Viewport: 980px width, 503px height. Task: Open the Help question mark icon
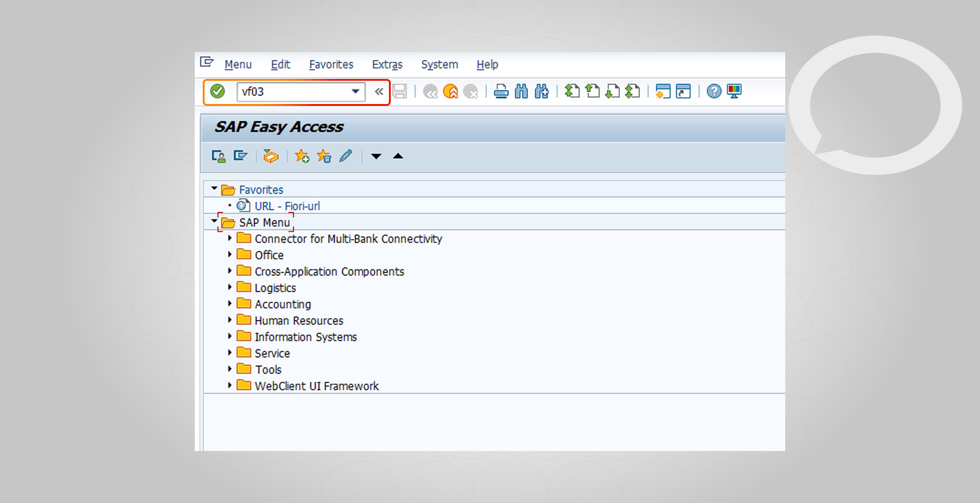click(714, 91)
